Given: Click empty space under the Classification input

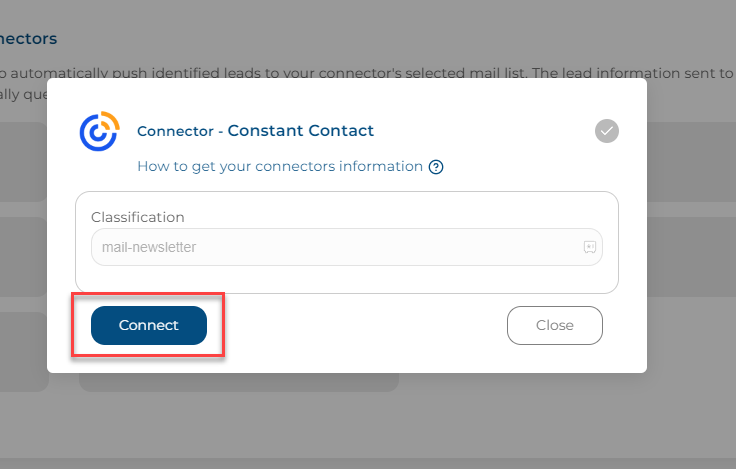Looking at the screenshot, I should pos(346,279).
